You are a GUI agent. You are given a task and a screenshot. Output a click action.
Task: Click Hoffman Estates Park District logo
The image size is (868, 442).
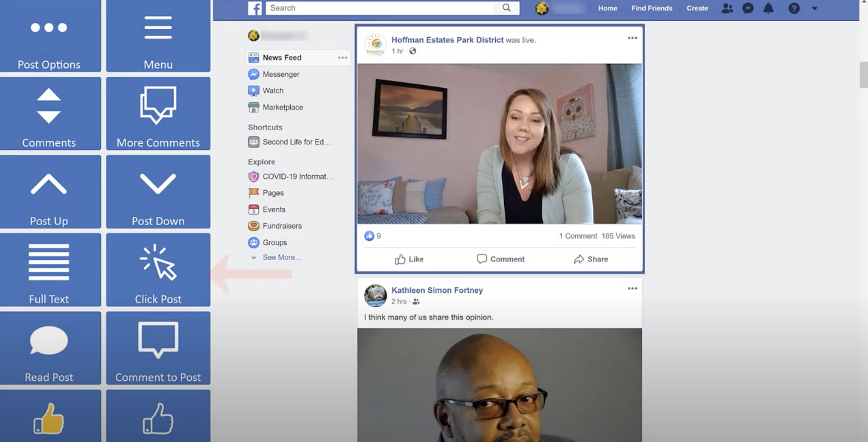376,45
